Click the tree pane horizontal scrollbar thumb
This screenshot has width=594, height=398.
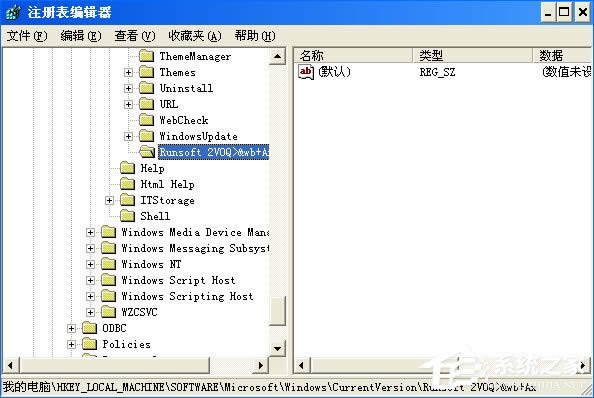coord(114,365)
